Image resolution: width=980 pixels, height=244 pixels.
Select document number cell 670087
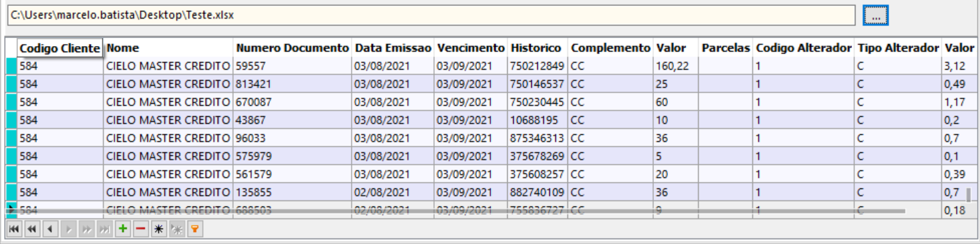click(x=293, y=102)
